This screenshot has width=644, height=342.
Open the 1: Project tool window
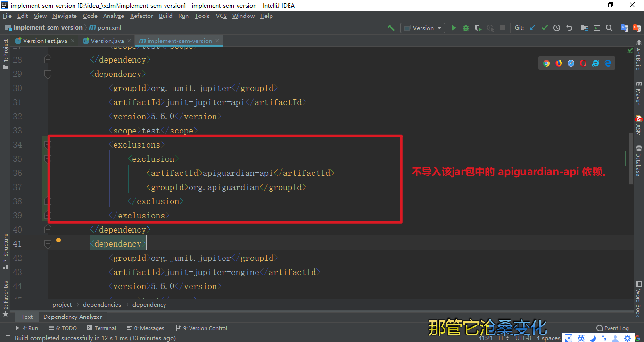coord(6,54)
